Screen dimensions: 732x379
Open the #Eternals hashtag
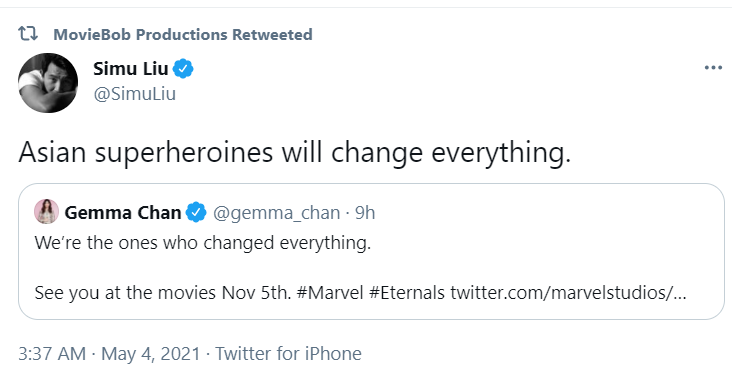(407, 293)
